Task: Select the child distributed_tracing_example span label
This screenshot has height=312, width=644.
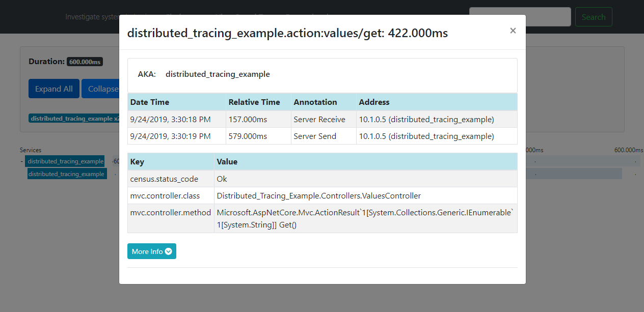Action: (x=66, y=174)
